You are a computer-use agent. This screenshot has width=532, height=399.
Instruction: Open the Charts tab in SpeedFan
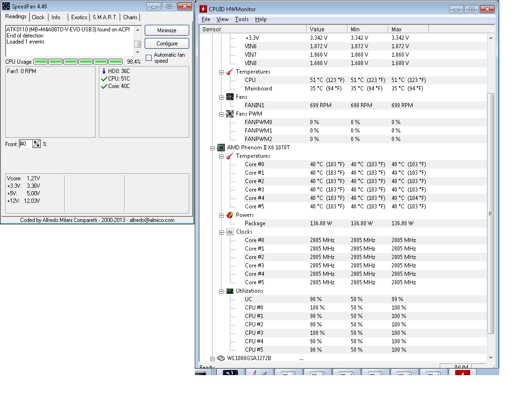130,17
